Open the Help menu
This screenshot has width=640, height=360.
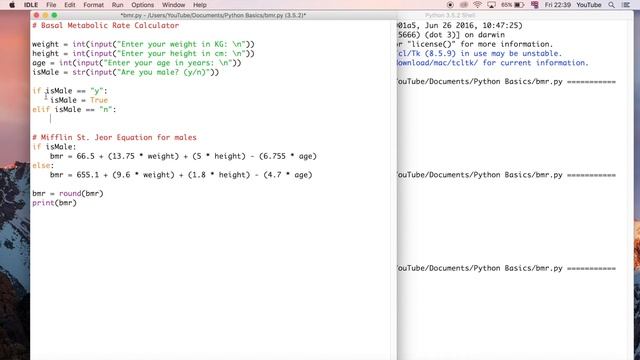pyautogui.click(x=200, y=5)
